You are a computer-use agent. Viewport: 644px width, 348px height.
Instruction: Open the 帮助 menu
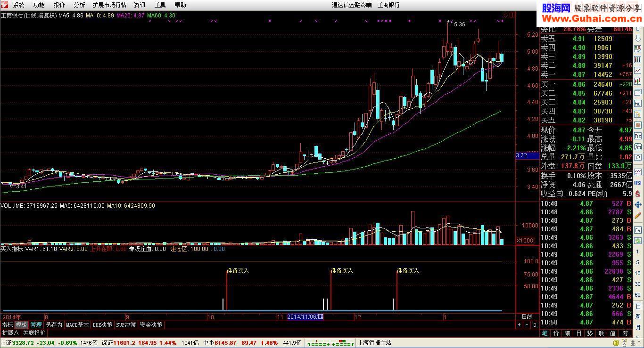pos(180,5)
